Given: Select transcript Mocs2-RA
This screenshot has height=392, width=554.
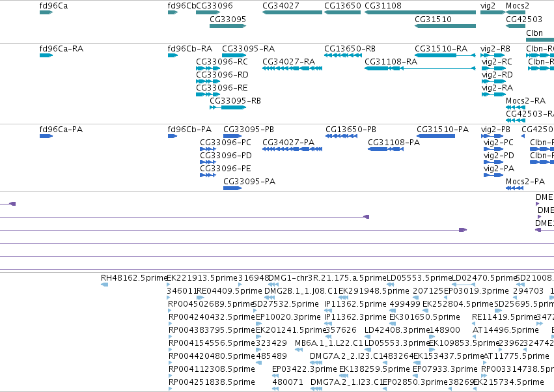Looking at the screenshot, I should (516, 107).
